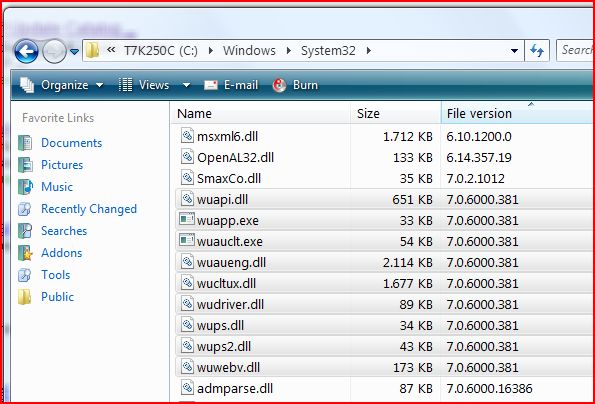Click the yellow Public folder icon
The width and height of the screenshot is (595, 404).
pos(25,297)
